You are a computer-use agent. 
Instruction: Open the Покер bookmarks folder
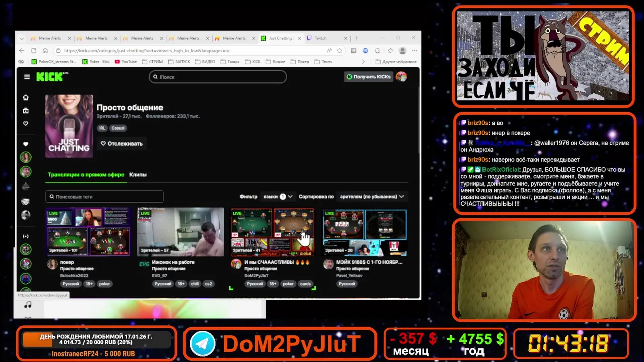point(300,62)
